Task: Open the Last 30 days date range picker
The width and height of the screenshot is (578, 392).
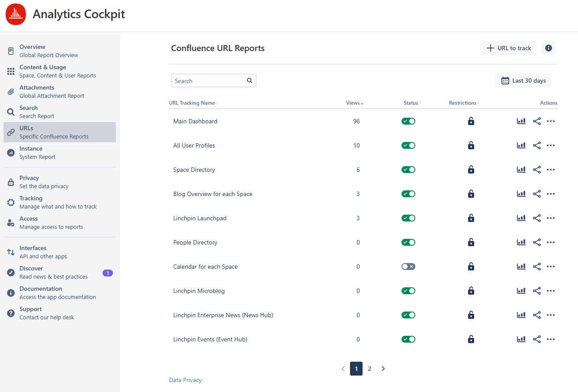Action: click(523, 80)
